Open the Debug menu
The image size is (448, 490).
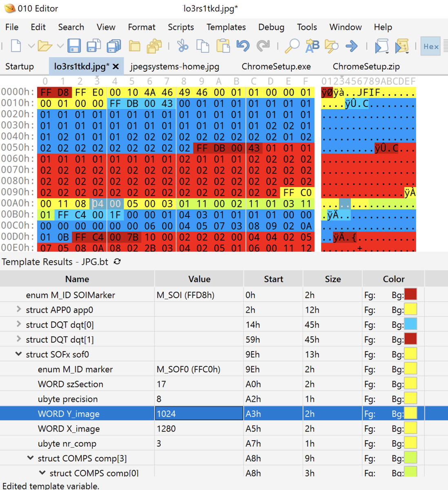coord(271,27)
